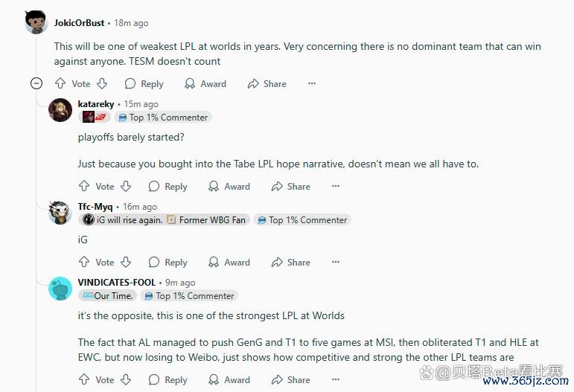The image size is (574, 392).
Task: Give Award to JokicOrBust's comment
Action: pos(205,84)
